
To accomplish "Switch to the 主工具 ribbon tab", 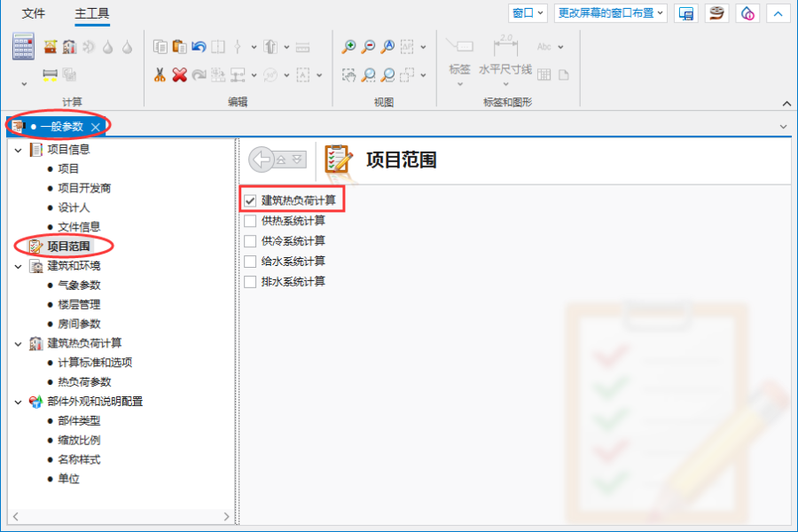I will point(93,13).
